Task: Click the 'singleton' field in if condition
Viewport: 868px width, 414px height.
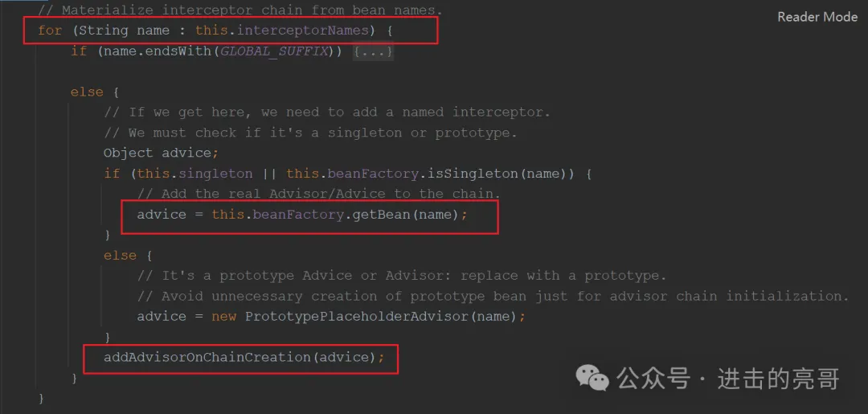Action: pyautogui.click(x=219, y=174)
